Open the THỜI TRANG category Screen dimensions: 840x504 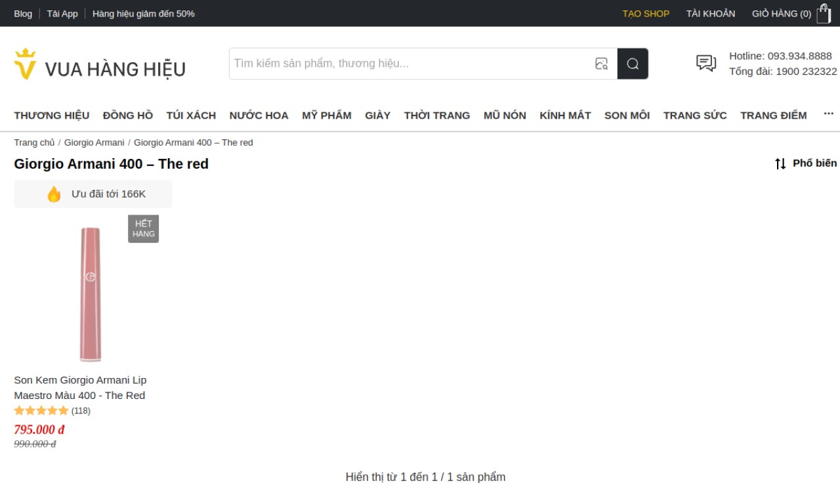click(x=437, y=115)
